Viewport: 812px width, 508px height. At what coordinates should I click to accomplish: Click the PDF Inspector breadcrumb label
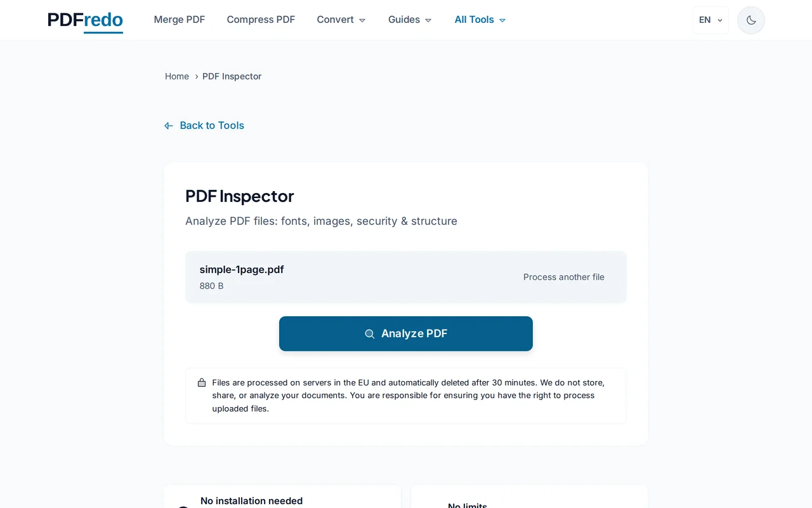232,76
